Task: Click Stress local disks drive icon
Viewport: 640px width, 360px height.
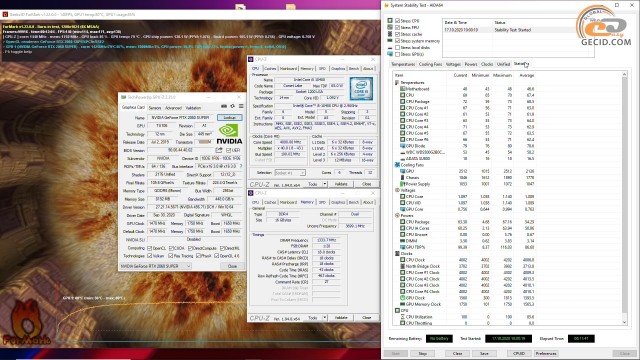Action: pyautogui.click(x=390, y=48)
